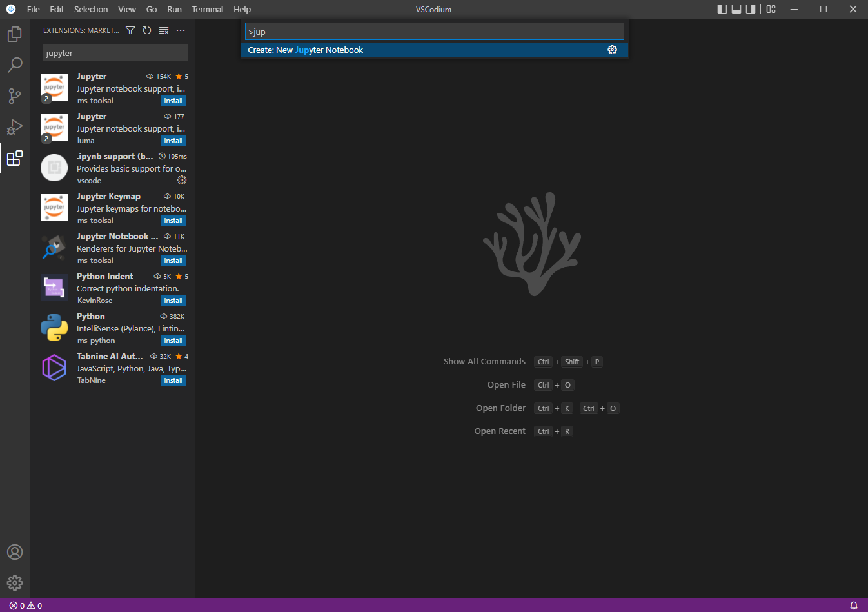Screen dimensions: 868x612
Task: Configure keybinding gear for Jupyter Notebook command
Action: 613,50
